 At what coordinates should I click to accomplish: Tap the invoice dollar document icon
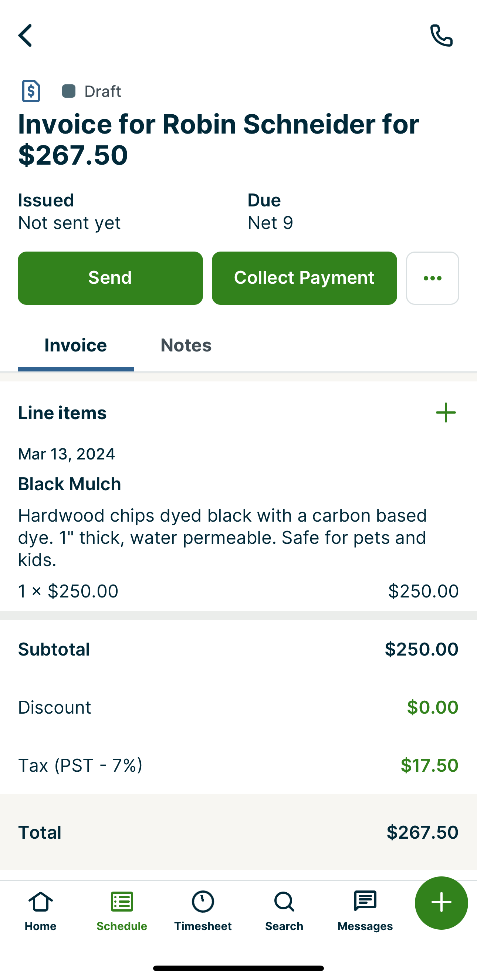point(31,91)
